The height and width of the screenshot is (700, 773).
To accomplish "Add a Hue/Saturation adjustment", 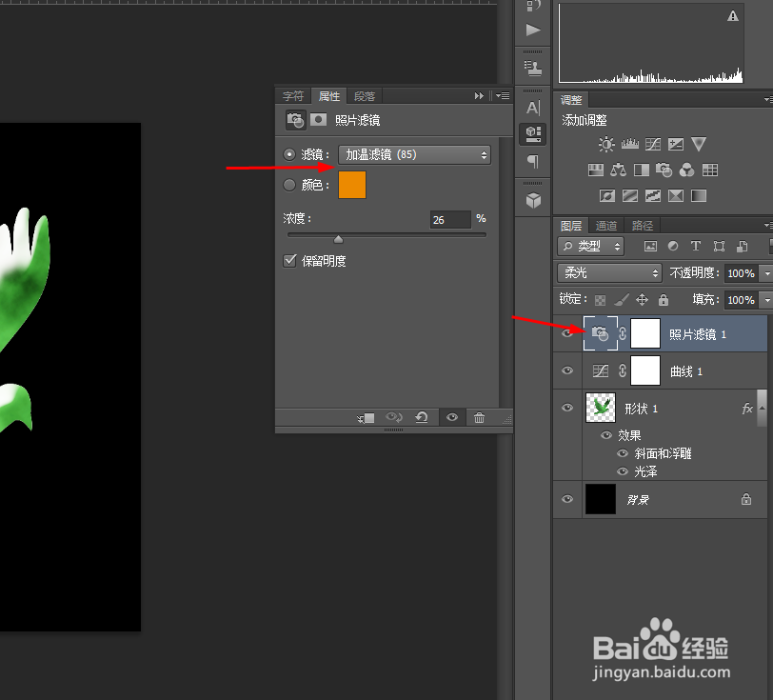I will (596, 170).
